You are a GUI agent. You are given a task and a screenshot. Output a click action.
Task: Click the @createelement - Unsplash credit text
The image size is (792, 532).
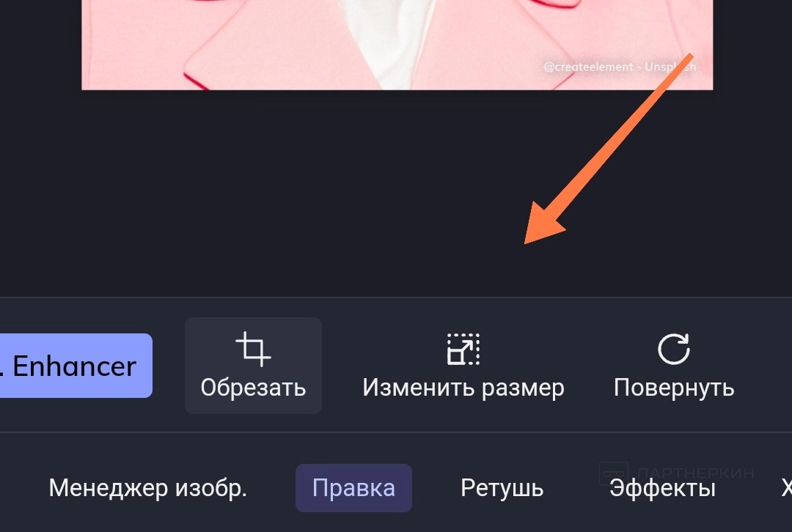620,67
